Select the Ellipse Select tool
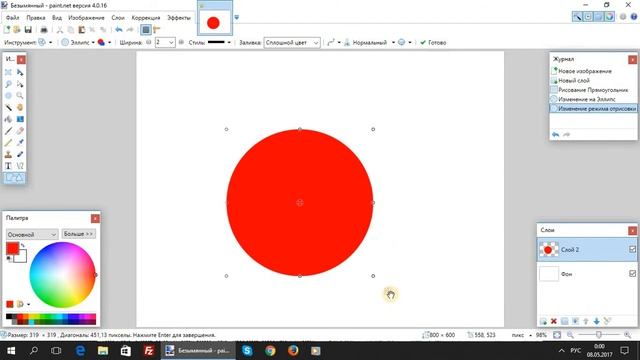Viewport: 640px width, 360px height. pos(8,96)
